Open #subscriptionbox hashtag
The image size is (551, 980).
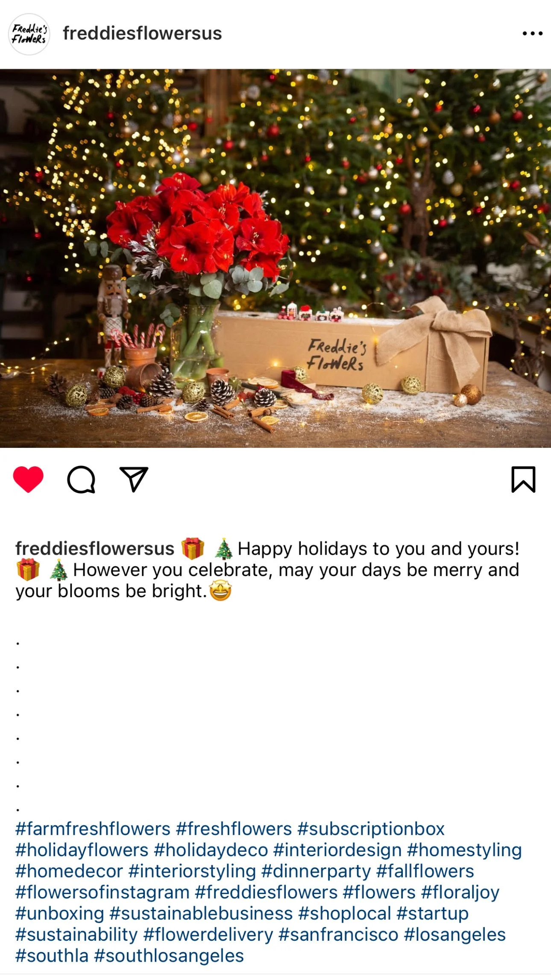[371, 829]
